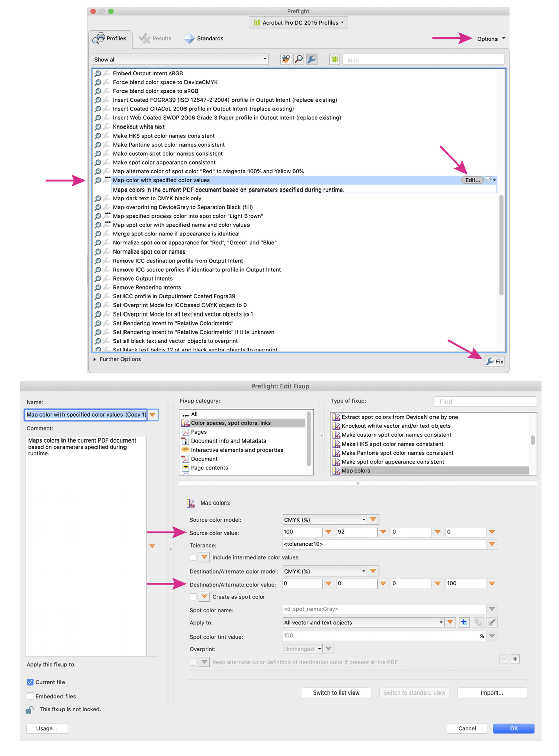Expand the Further Options disclosure triangle
Screen dimensions: 559x756
coord(95,359)
